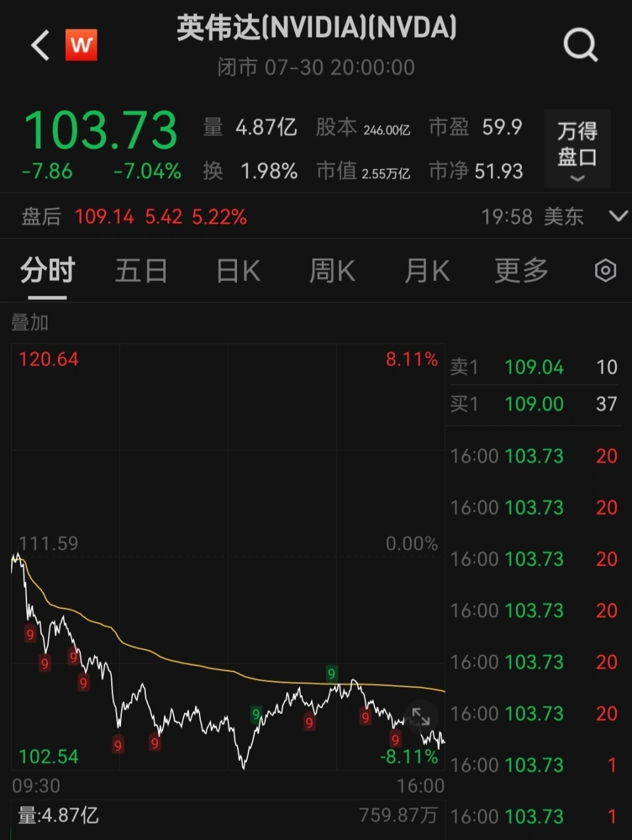The height and width of the screenshot is (840, 632).
Task: Select the 分时 tab
Action: pyautogui.click(x=47, y=271)
